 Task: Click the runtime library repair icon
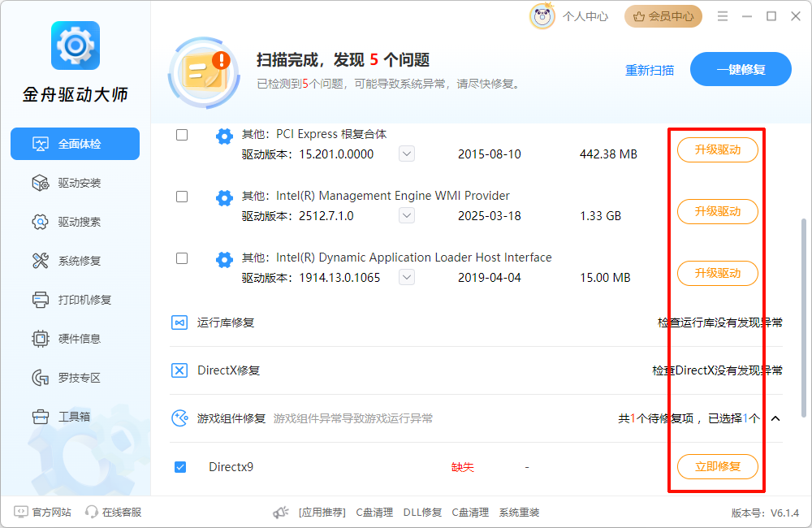pyautogui.click(x=179, y=322)
